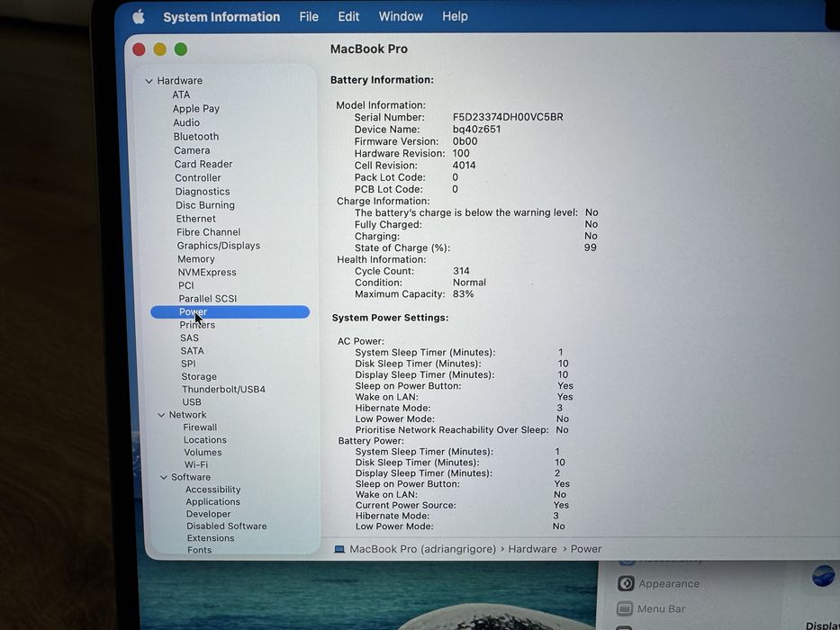The height and width of the screenshot is (630, 840).
Task: Select Bluetooth in the sidebar
Action: pos(196,137)
